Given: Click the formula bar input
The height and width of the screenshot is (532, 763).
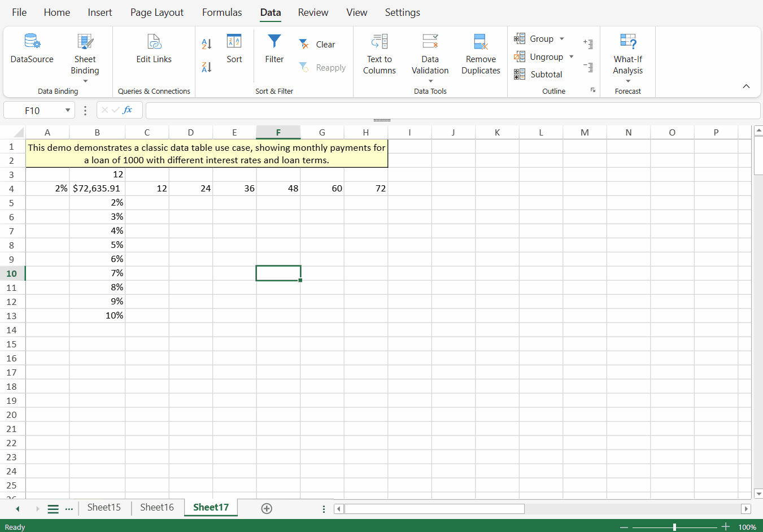Looking at the screenshot, I should pyautogui.click(x=453, y=110).
